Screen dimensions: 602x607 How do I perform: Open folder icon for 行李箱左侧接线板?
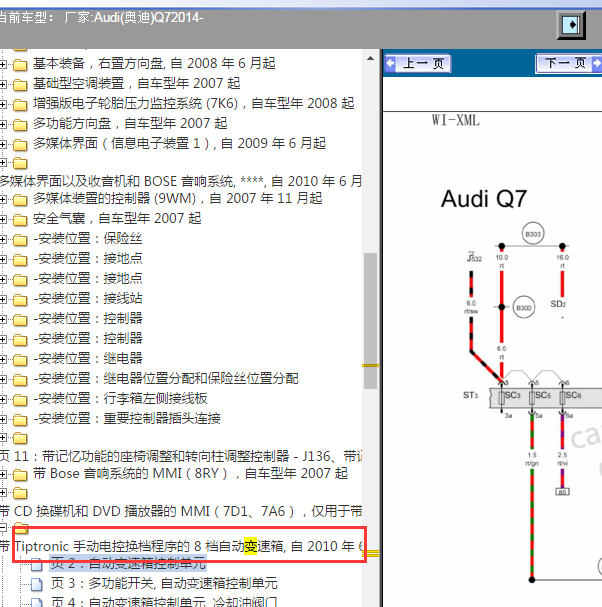tap(20, 400)
